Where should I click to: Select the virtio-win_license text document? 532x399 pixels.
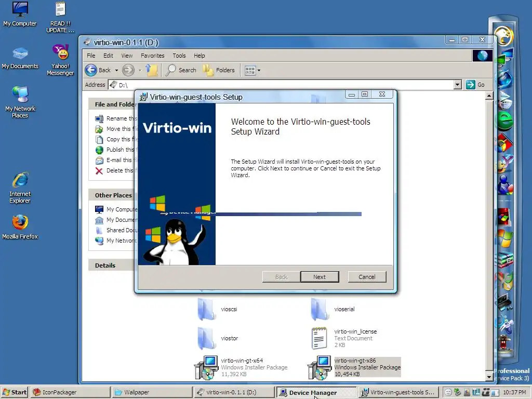click(x=344, y=338)
